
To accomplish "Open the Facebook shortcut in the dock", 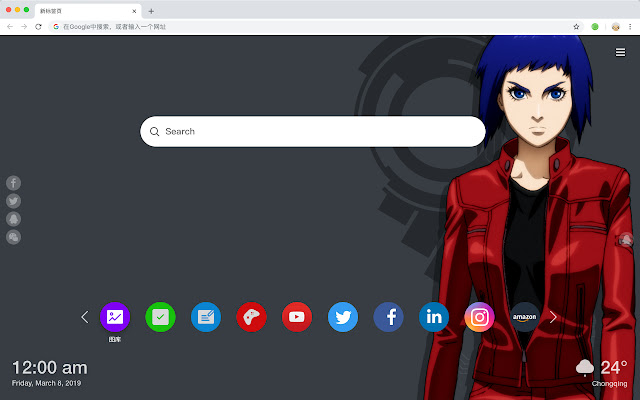I will (x=388, y=317).
